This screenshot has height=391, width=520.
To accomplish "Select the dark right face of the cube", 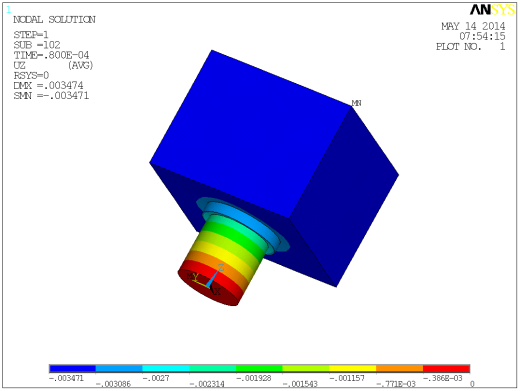I will point(343,197).
